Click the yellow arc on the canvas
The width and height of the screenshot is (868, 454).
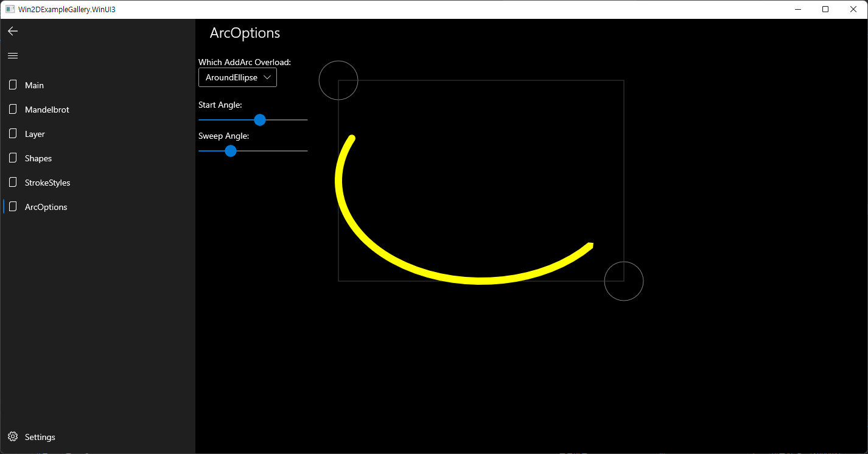point(481,281)
